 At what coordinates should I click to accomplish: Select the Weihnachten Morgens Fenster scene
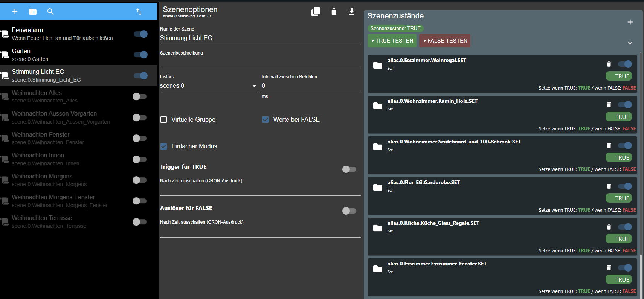click(78, 201)
